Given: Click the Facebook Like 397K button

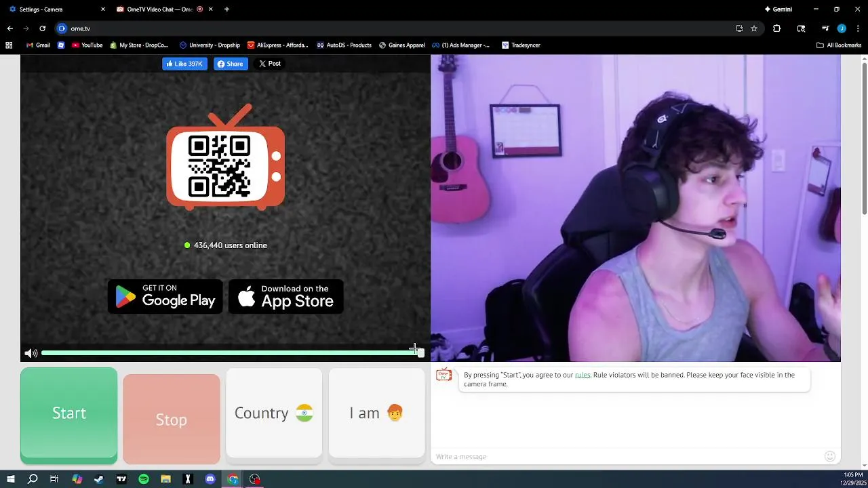Looking at the screenshot, I should click(184, 64).
